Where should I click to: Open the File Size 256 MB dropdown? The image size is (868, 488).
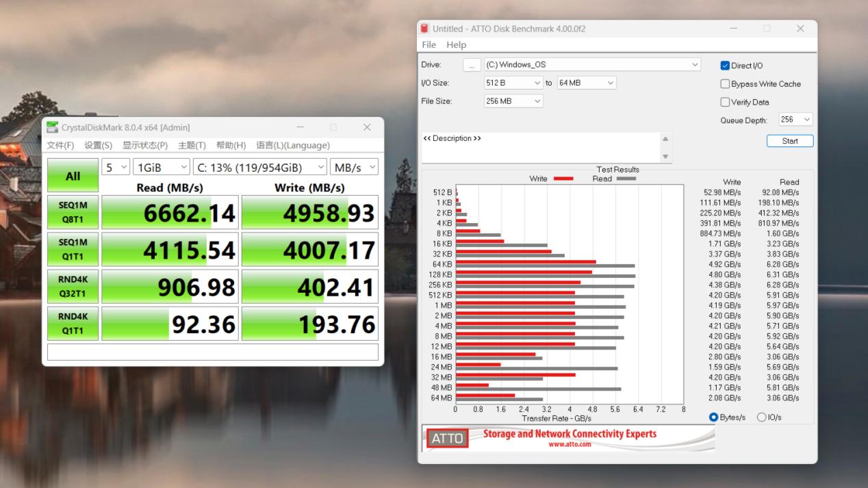pyautogui.click(x=513, y=101)
